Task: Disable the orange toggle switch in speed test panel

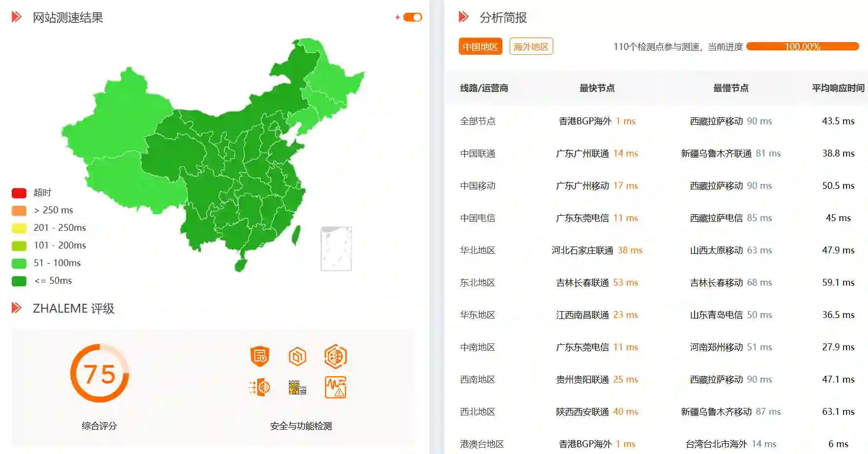Action: click(412, 17)
